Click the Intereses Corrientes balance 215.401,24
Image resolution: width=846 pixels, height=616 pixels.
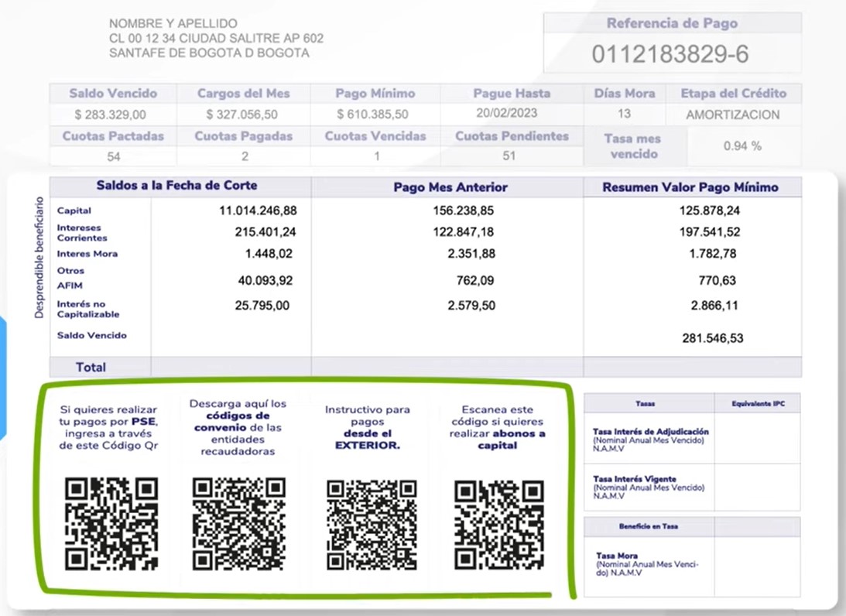[265, 232]
